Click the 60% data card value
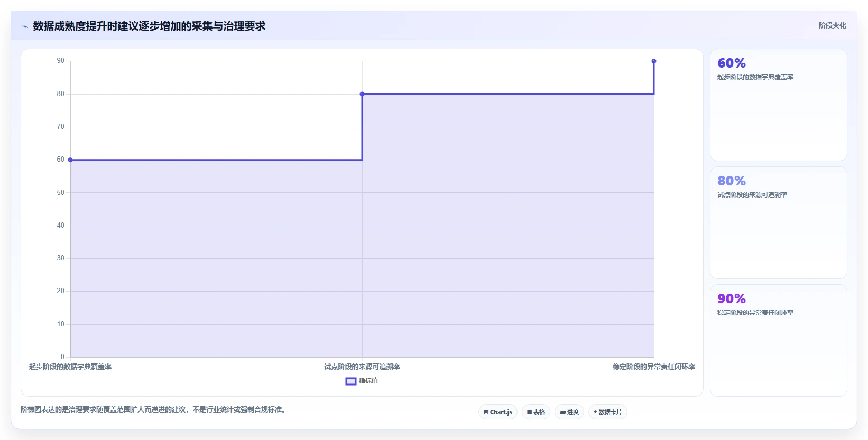 click(732, 63)
